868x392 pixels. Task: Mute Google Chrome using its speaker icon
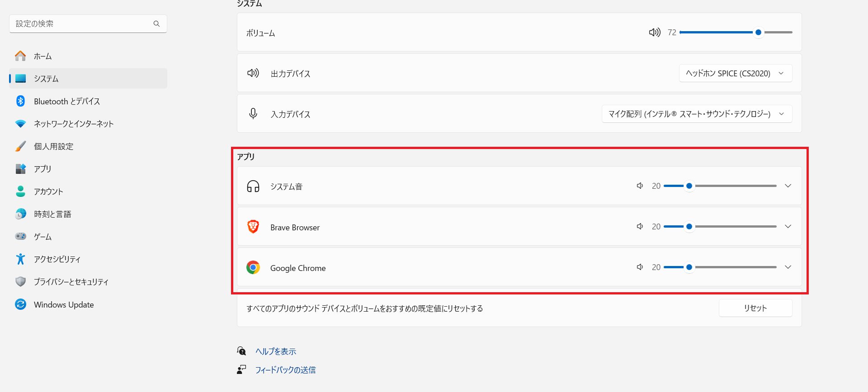click(640, 267)
